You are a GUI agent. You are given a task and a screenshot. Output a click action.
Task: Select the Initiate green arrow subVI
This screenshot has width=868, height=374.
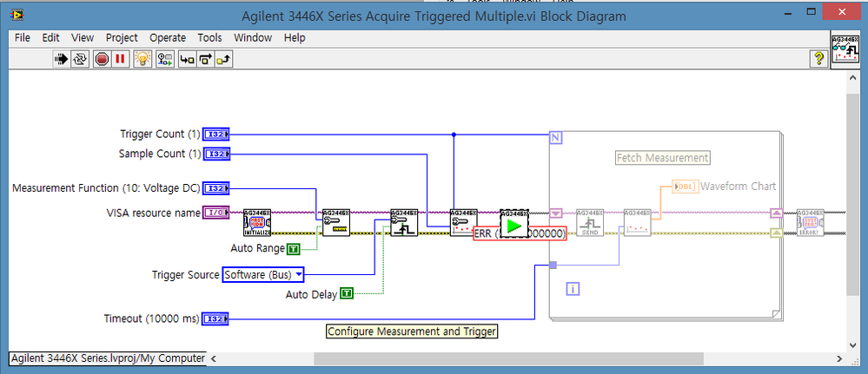coord(514,223)
